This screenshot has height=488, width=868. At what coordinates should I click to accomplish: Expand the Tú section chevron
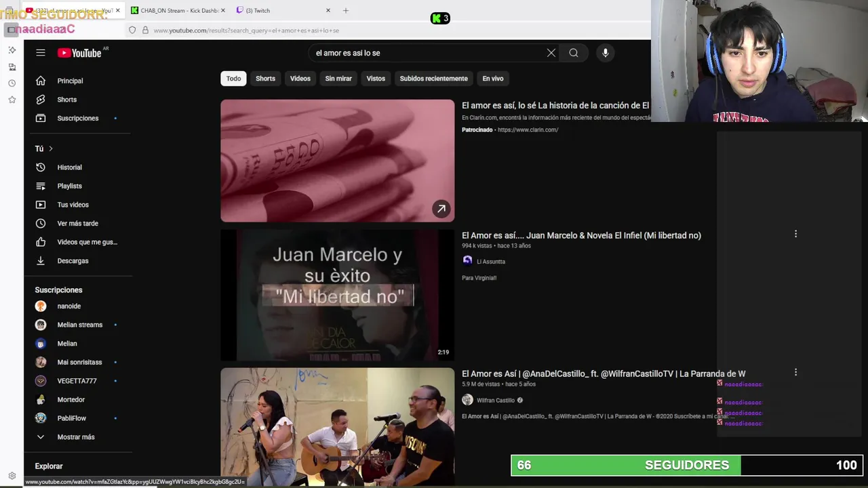50,148
